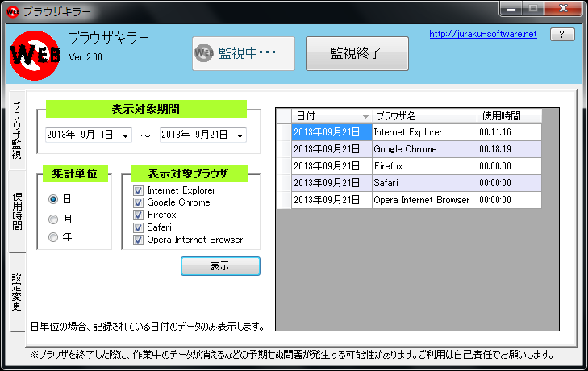Viewport: 588px width, 371px height.
Task: Click the Firefox cell in the table
Action: (x=424, y=166)
